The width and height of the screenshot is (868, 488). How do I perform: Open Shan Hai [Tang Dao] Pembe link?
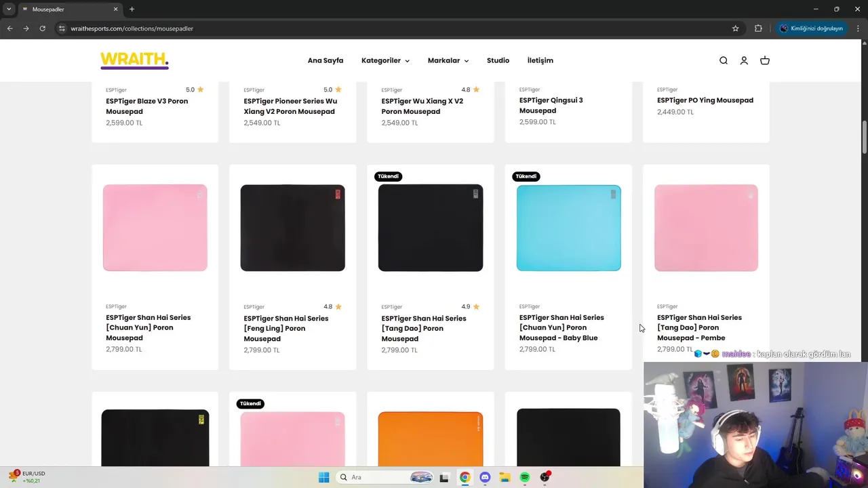coord(699,327)
